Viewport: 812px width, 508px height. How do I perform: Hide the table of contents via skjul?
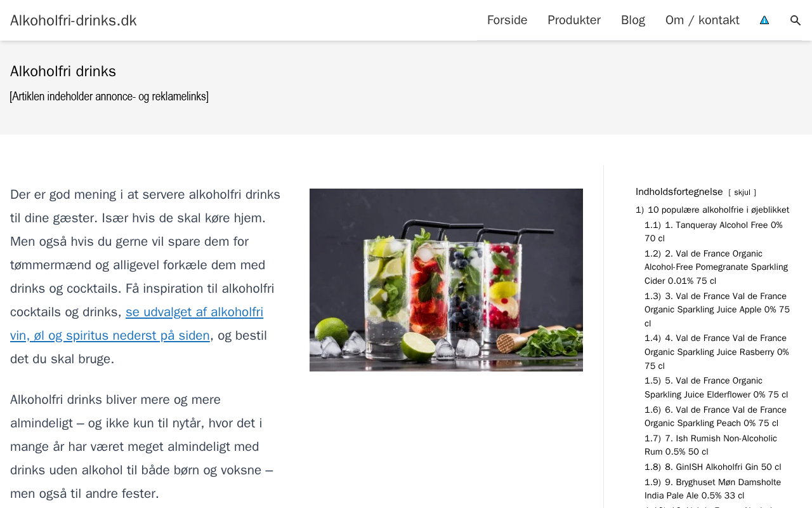742,192
